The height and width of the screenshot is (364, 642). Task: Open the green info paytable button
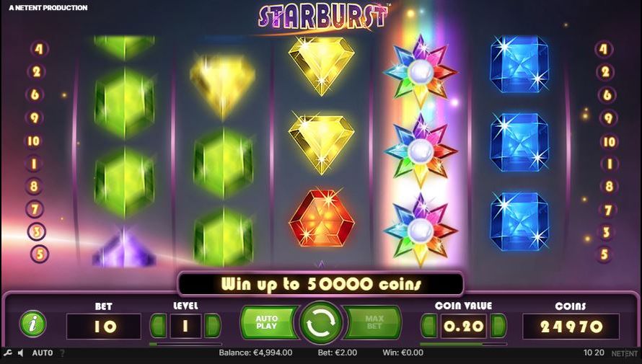coord(32,324)
